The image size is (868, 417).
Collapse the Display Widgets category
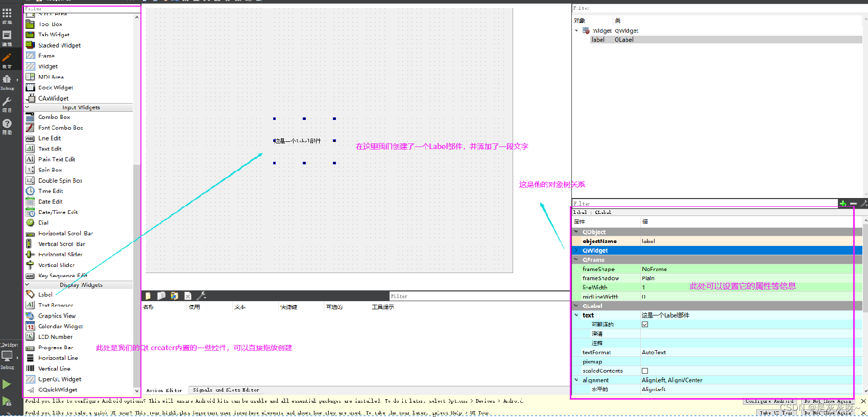point(27,285)
